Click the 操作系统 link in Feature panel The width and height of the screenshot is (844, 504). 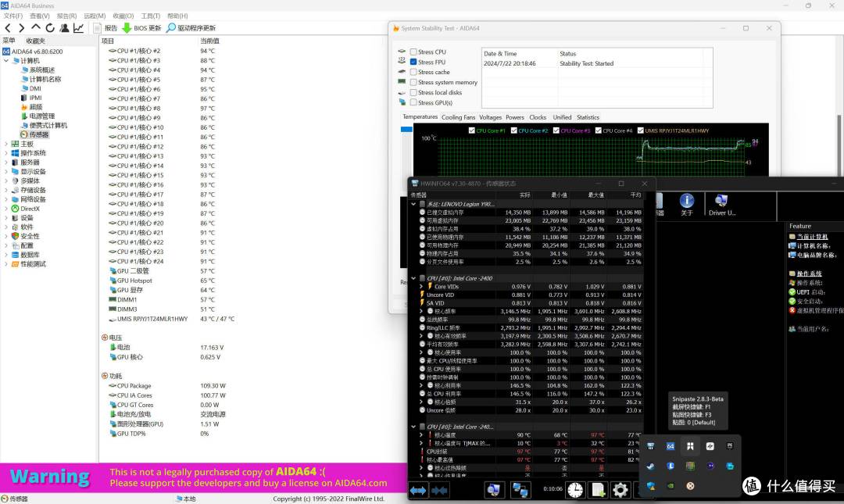pyautogui.click(x=809, y=273)
